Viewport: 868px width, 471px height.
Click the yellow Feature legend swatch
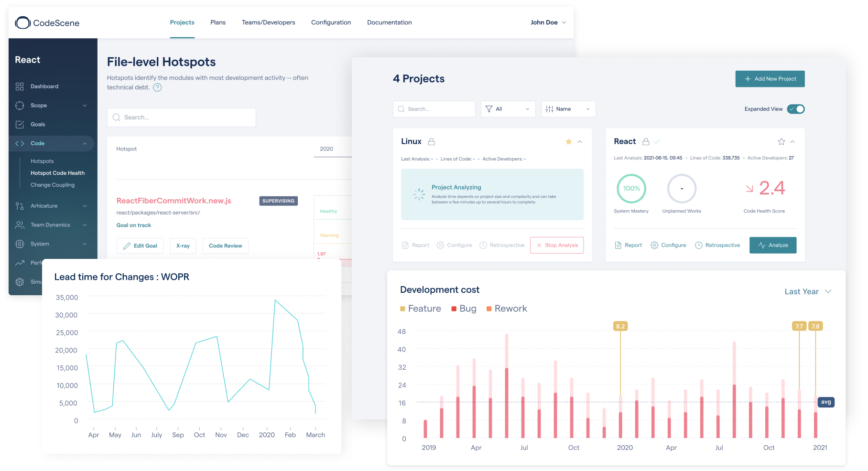pyautogui.click(x=402, y=309)
